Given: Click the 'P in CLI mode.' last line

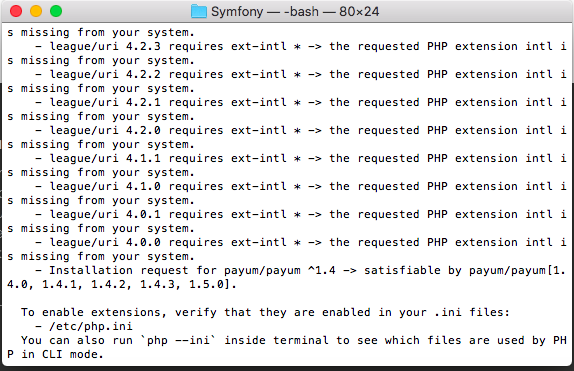Looking at the screenshot, I should (55, 355).
